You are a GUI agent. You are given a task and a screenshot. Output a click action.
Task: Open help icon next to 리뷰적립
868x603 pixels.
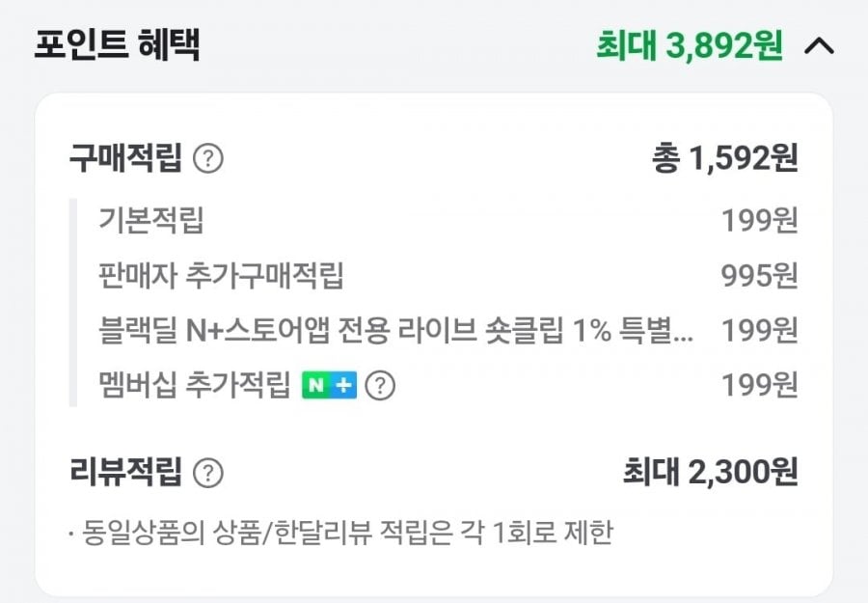[208, 473]
